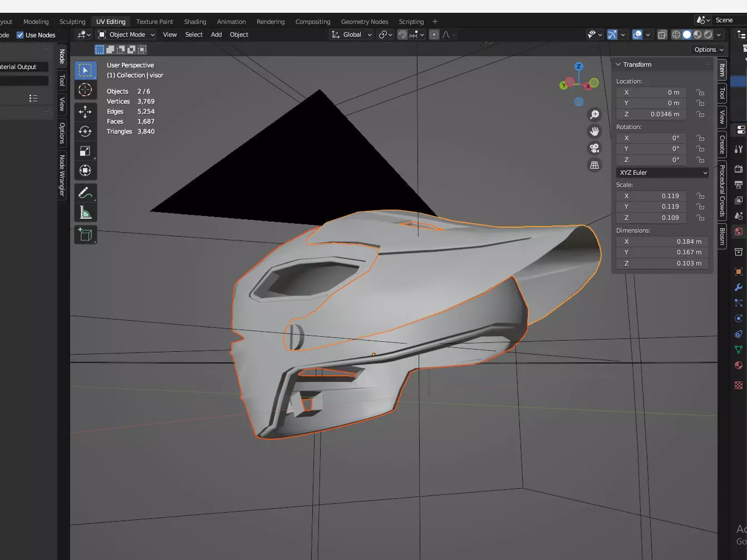Click the pan view hand icon

(x=594, y=131)
